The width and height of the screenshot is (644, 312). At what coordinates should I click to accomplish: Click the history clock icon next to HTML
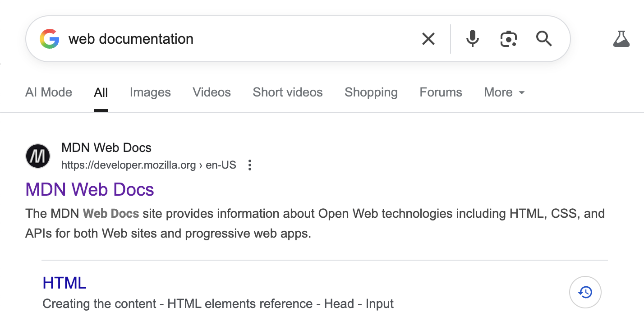tap(585, 292)
